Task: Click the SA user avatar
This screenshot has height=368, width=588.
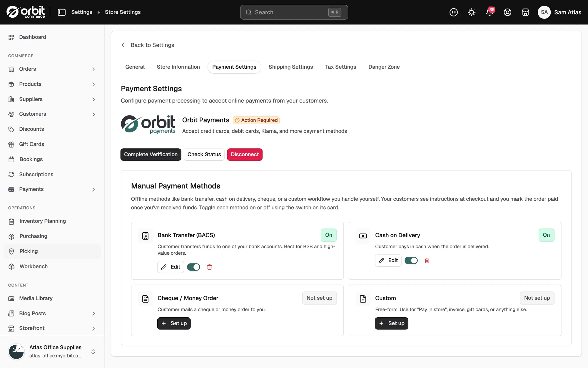Action: [544, 12]
